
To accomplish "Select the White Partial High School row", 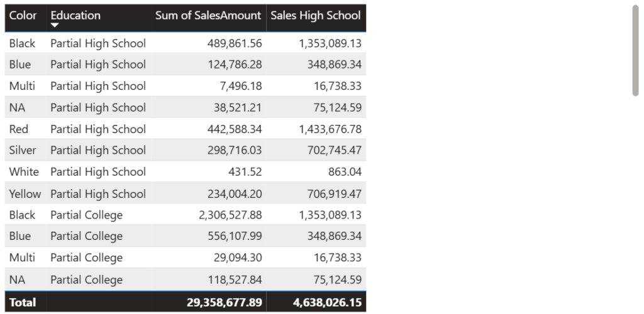I will click(186, 171).
